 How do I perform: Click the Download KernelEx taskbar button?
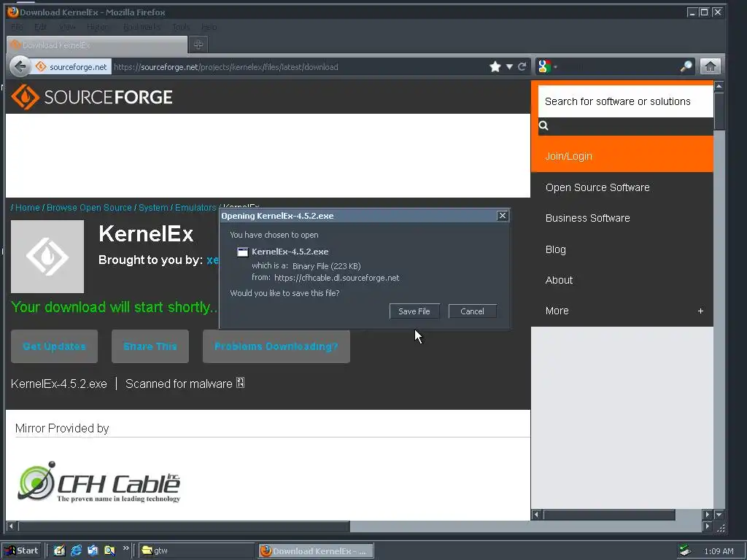click(317, 551)
